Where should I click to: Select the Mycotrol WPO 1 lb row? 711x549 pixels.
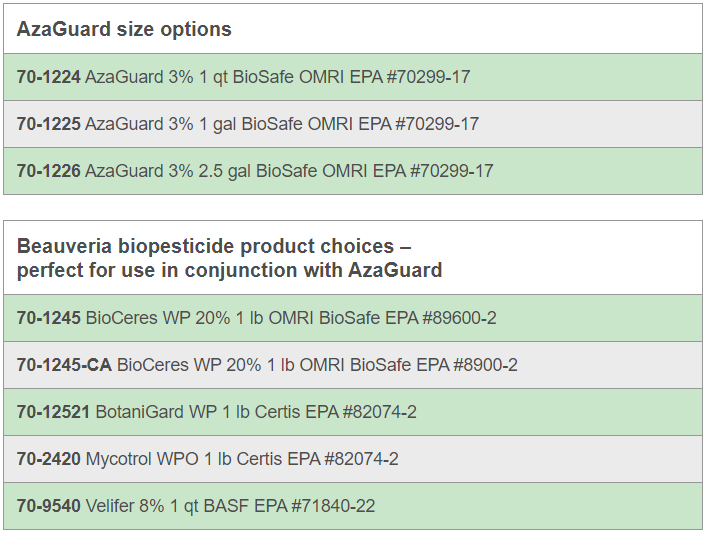pos(353,459)
